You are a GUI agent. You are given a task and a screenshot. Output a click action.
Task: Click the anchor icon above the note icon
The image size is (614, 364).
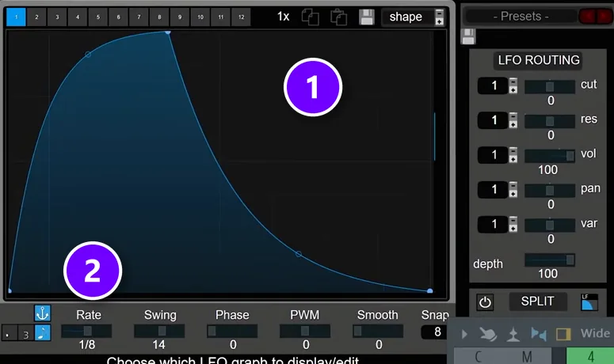tap(42, 313)
